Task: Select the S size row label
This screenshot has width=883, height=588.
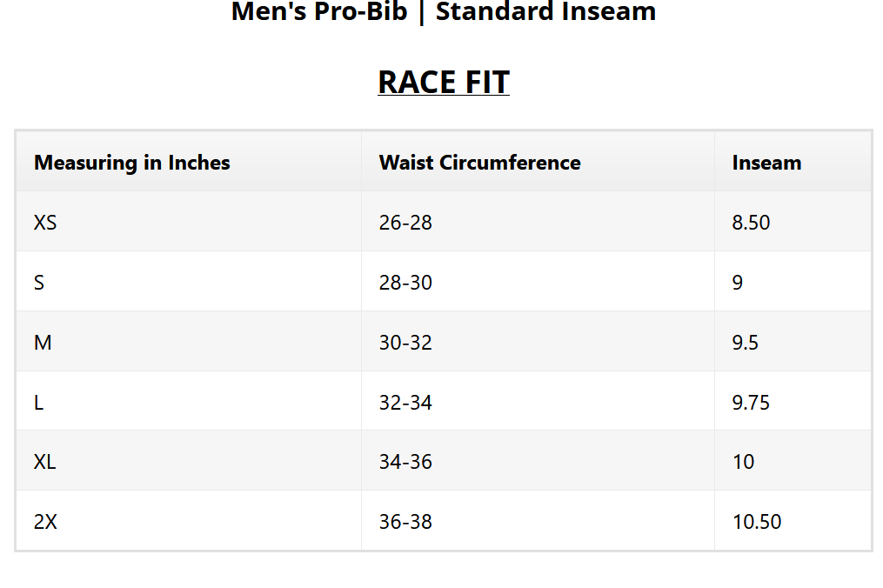Action: tap(39, 283)
